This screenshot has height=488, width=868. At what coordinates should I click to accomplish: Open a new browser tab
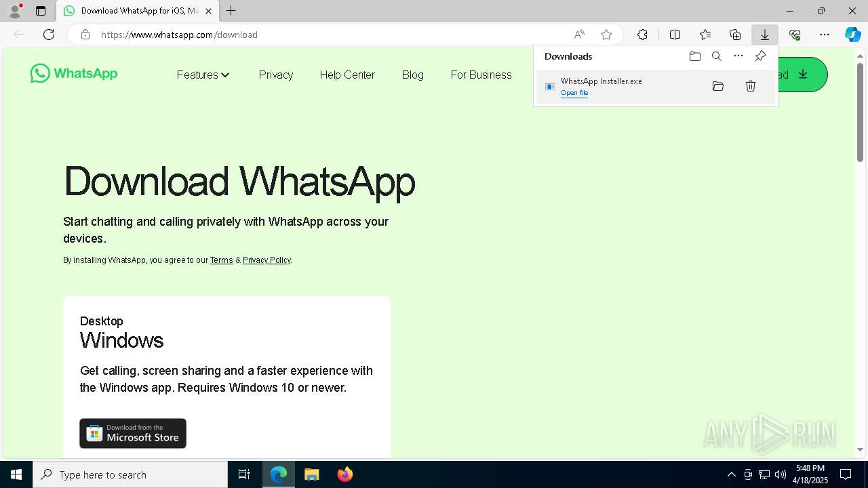(231, 11)
